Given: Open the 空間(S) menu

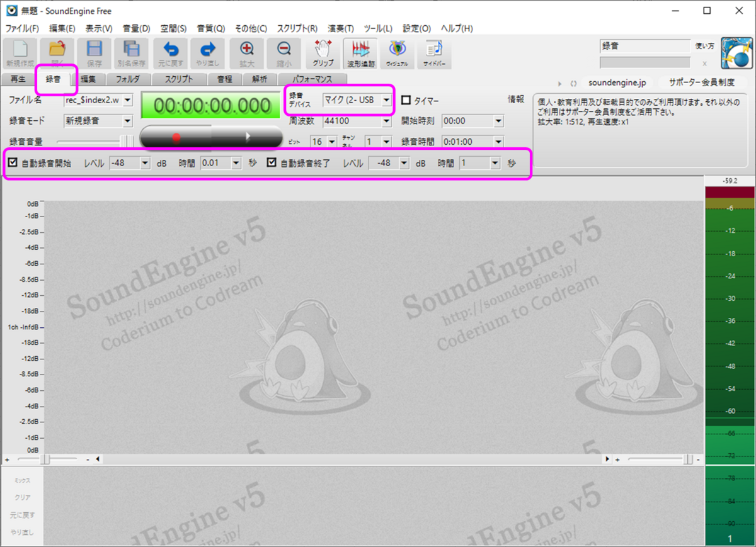Looking at the screenshot, I should [173, 28].
